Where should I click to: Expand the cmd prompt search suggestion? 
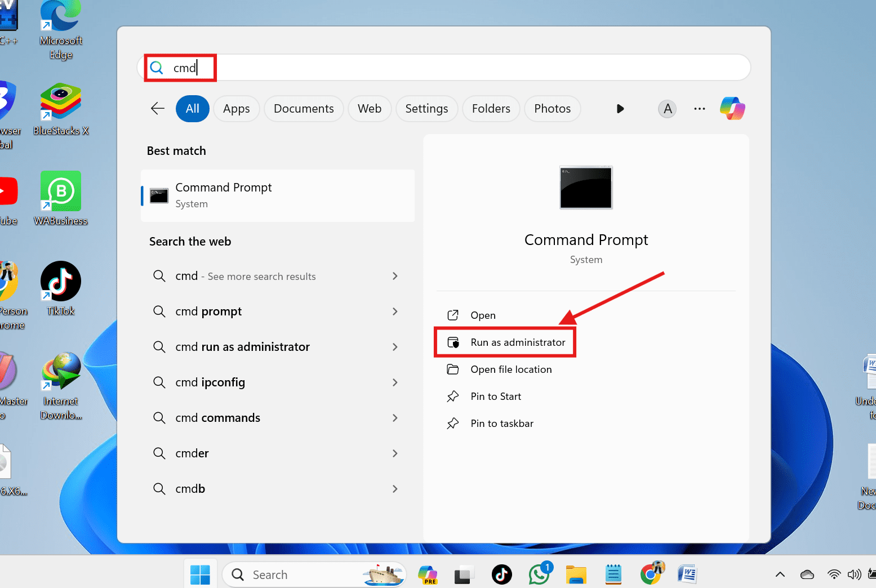pos(395,311)
